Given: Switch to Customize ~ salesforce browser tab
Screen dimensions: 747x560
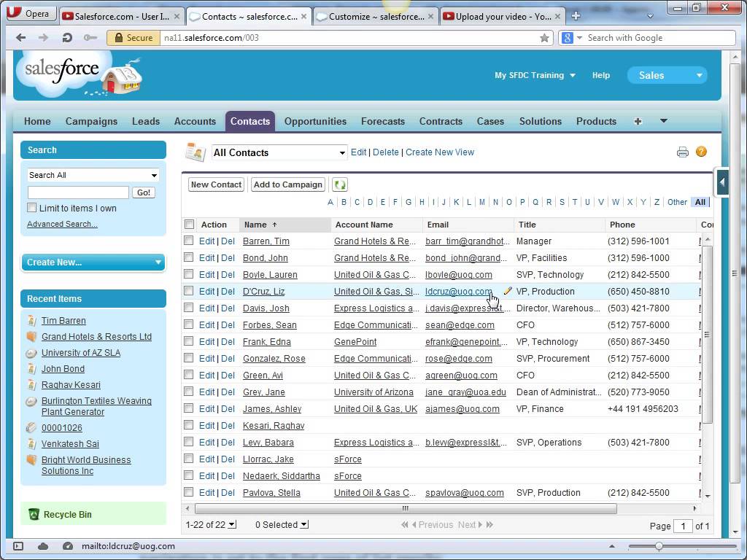Looking at the screenshot, I should (376, 16).
